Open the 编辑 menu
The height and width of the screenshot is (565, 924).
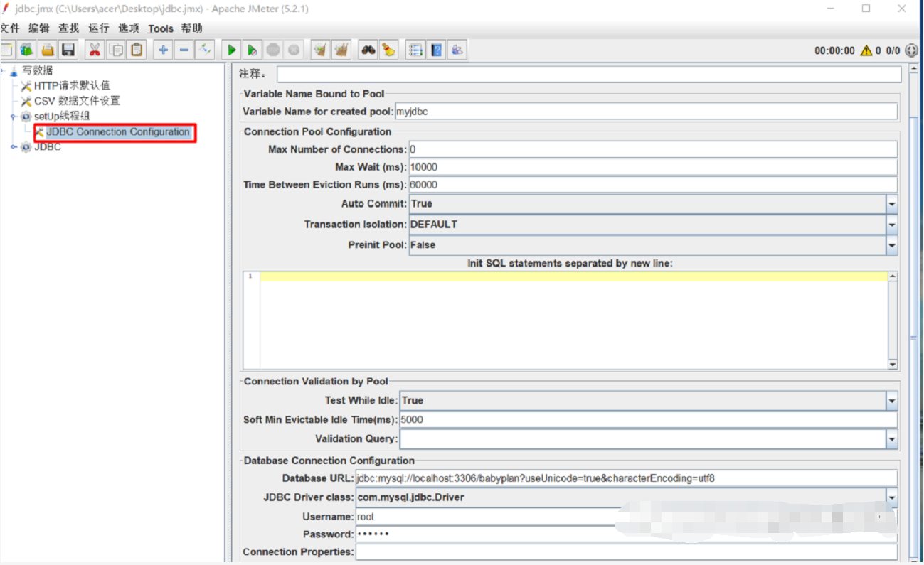tap(39, 28)
